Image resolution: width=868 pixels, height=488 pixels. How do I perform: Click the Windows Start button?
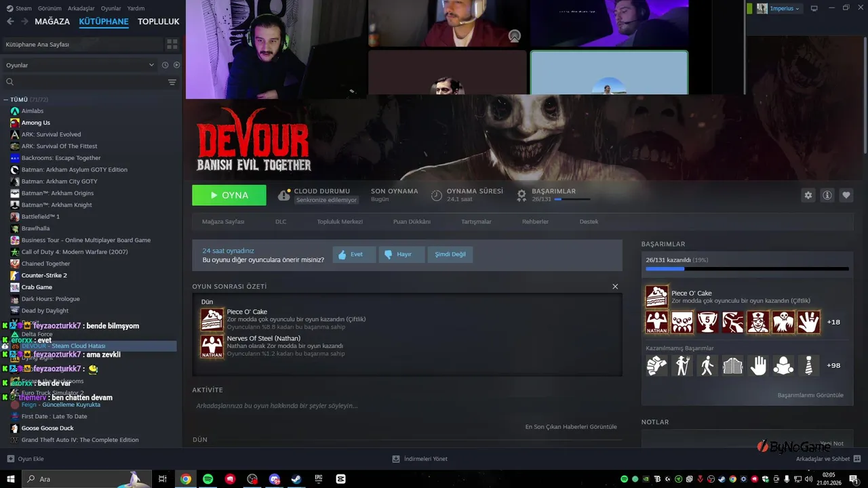click(x=10, y=479)
